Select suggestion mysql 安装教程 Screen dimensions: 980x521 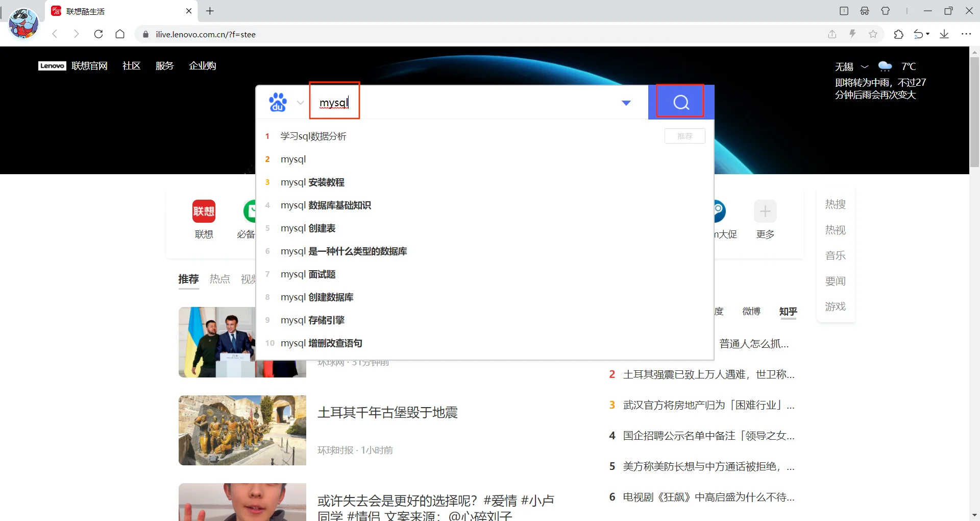click(x=312, y=182)
